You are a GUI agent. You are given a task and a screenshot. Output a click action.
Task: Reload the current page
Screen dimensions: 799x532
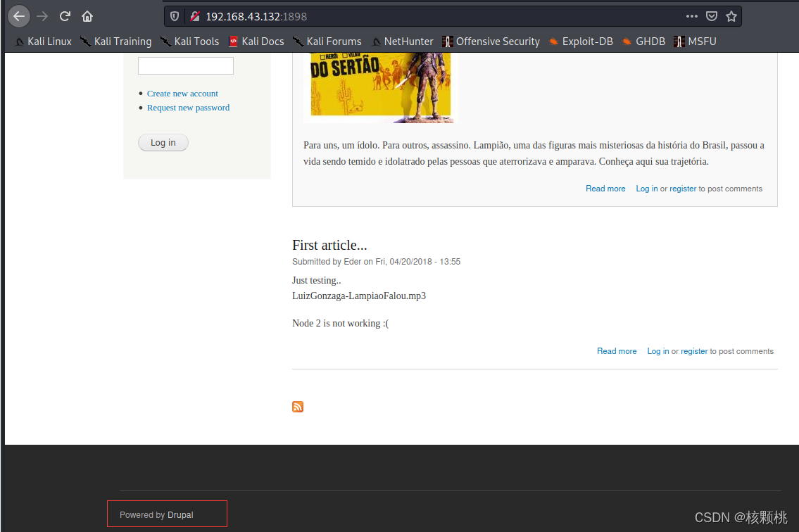click(x=65, y=16)
